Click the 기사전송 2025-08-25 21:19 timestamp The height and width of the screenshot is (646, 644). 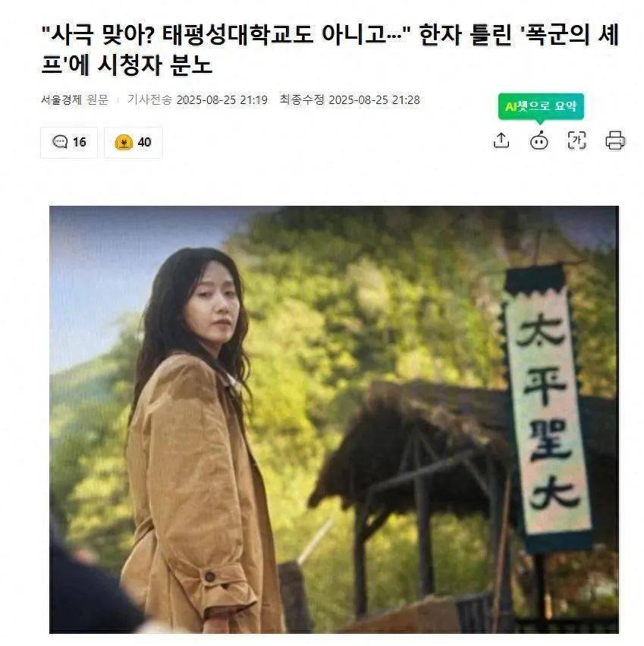coord(197,99)
